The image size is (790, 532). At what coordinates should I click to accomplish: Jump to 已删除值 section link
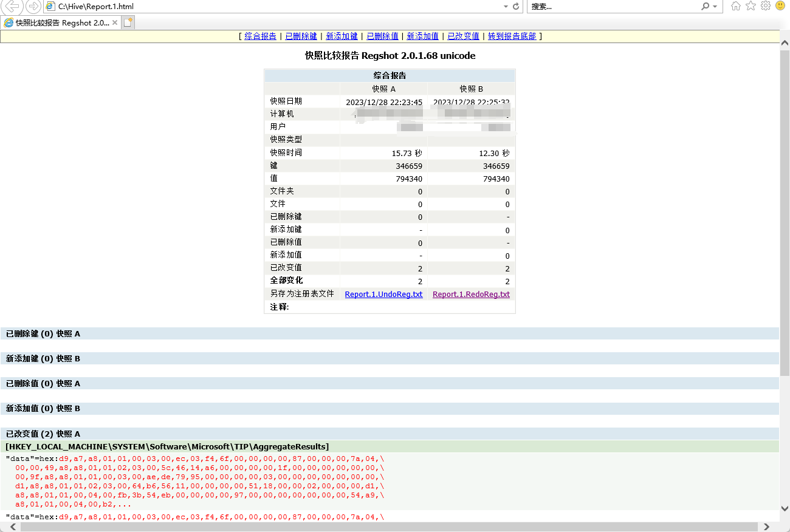[x=382, y=36]
